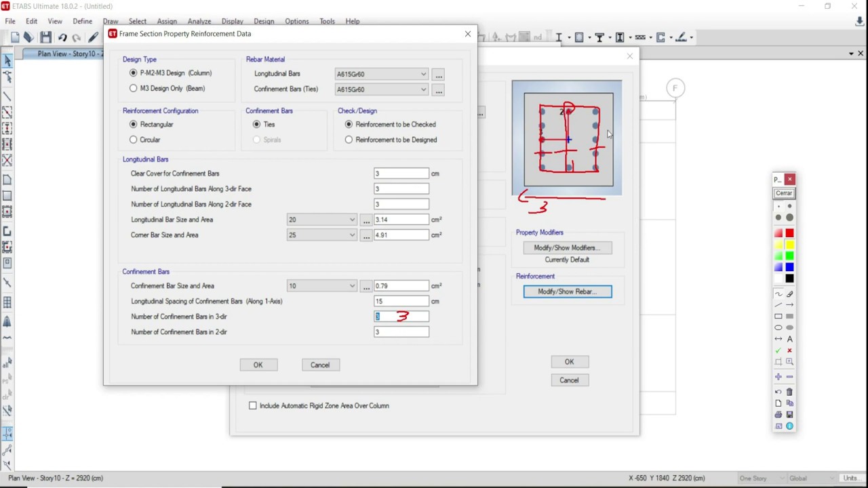Click the trash can icon in the annotation palette

(789, 392)
